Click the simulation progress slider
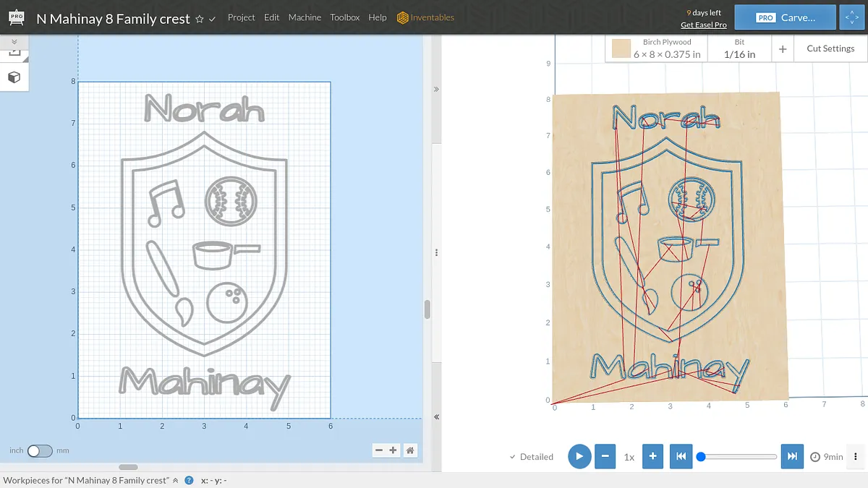The height and width of the screenshot is (488, 868). [x=738, y=457]
